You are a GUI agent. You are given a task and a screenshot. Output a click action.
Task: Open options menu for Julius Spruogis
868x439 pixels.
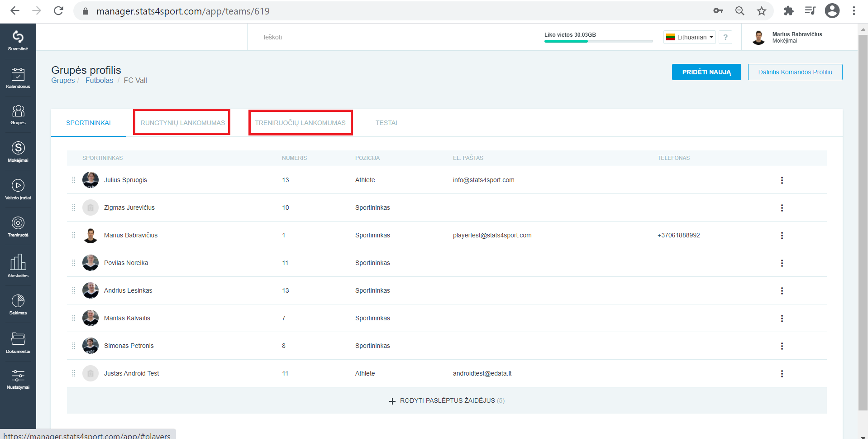coord(782,180)
